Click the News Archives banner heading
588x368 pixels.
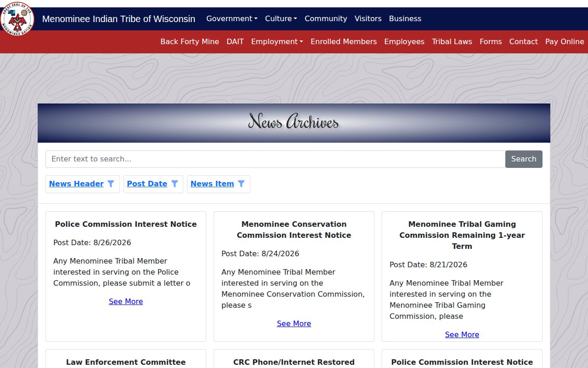(294, 122)
